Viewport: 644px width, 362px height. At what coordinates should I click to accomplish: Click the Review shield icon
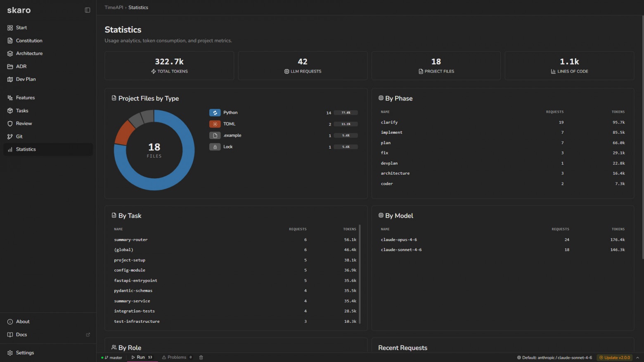pos(10,123)
